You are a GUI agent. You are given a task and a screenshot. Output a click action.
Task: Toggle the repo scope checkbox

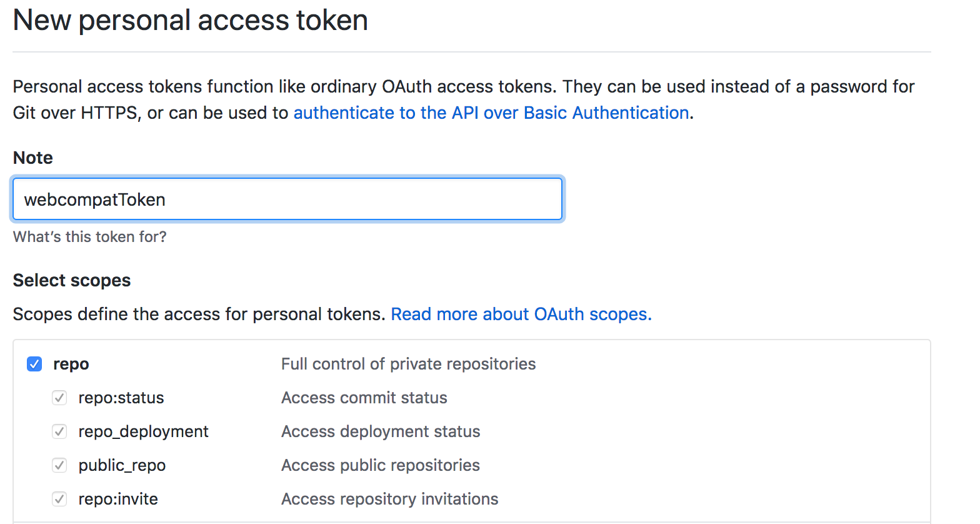click(x=34, y=364)
